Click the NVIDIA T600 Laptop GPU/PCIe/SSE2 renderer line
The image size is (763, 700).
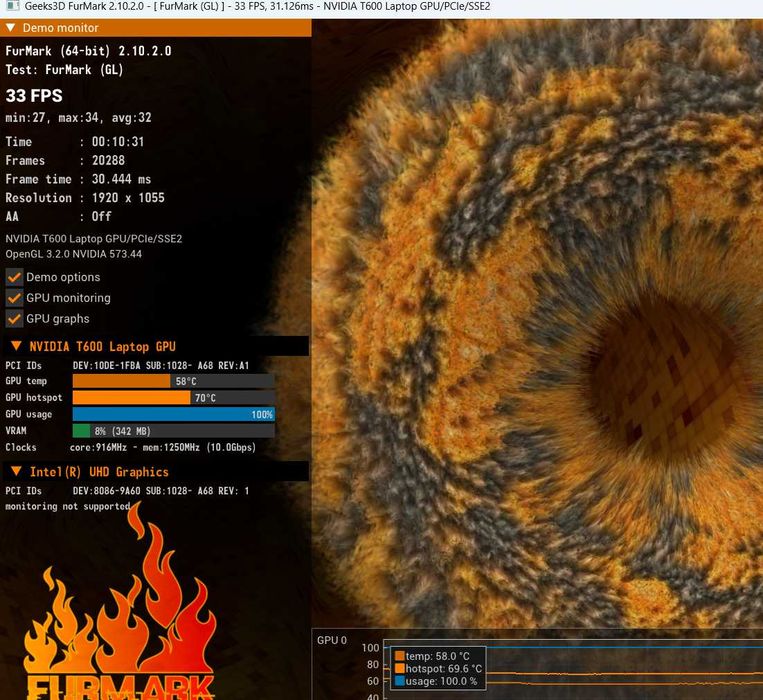click(x=93, y=239)
